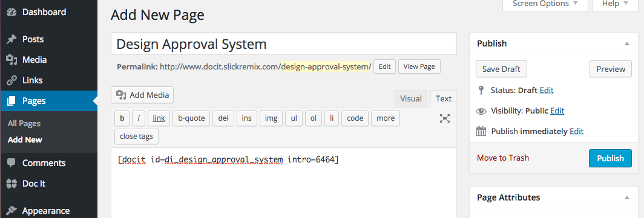
Task: Click the close tags button
Action: pyautogui.click(x=136, y=136)
